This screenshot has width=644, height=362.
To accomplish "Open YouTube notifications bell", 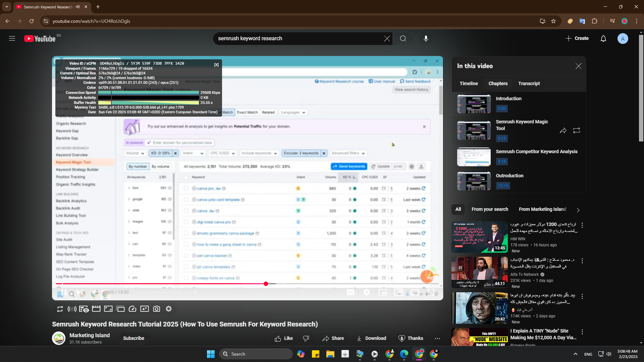I will [603, 39].
